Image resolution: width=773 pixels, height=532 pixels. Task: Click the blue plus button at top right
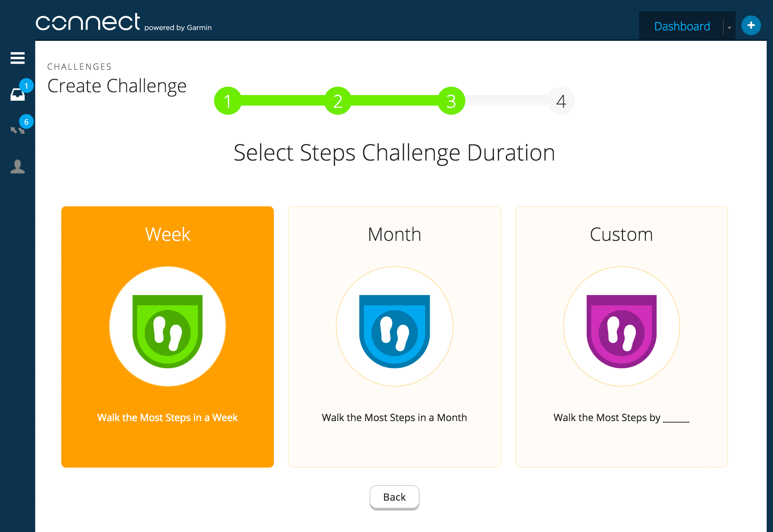pos(751,25)
